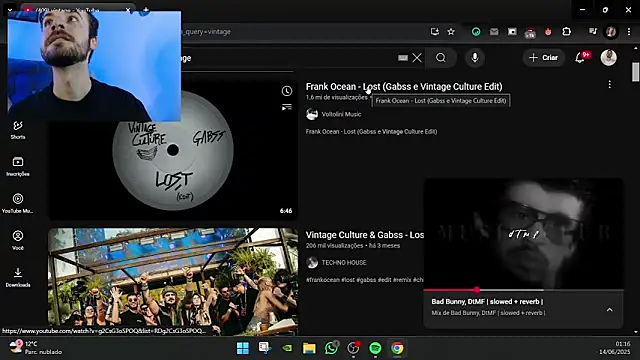Click the Criar button
640x360 pixels.
(x=543, y=58)
